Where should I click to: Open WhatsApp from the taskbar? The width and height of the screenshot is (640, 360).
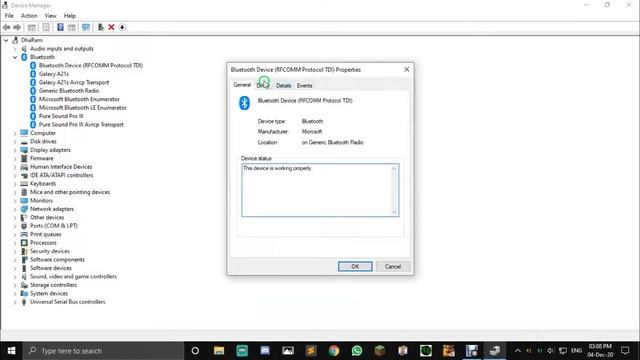click(357, 351)
